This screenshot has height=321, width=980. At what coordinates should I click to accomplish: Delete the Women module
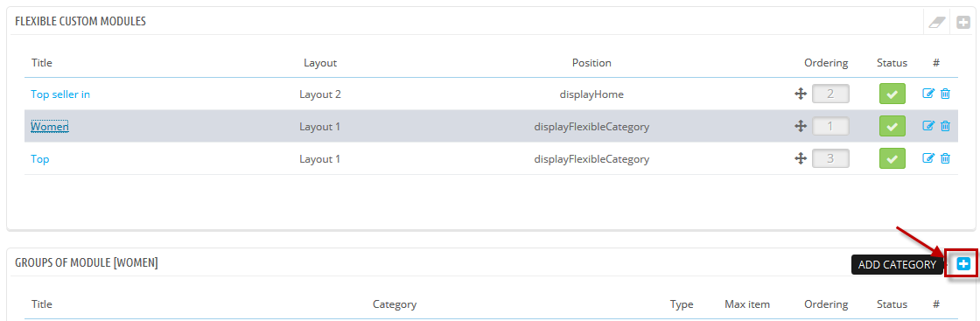click(946, 126)
